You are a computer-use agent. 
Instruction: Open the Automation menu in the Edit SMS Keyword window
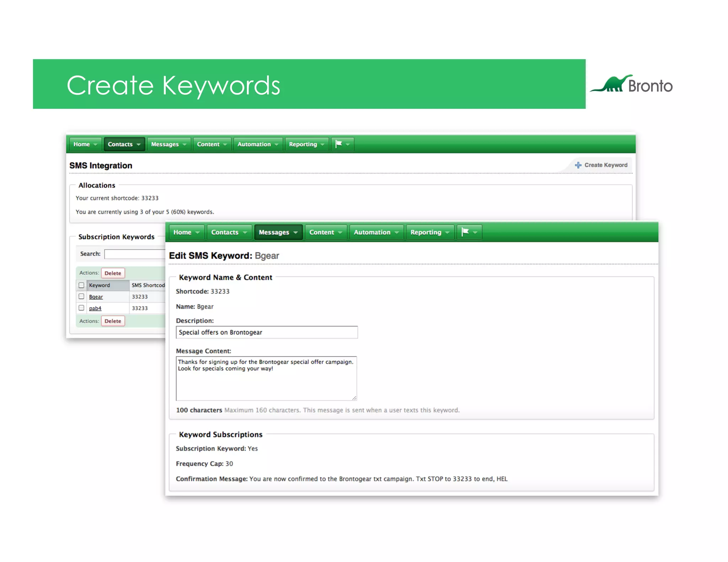(x=376, y=232)
